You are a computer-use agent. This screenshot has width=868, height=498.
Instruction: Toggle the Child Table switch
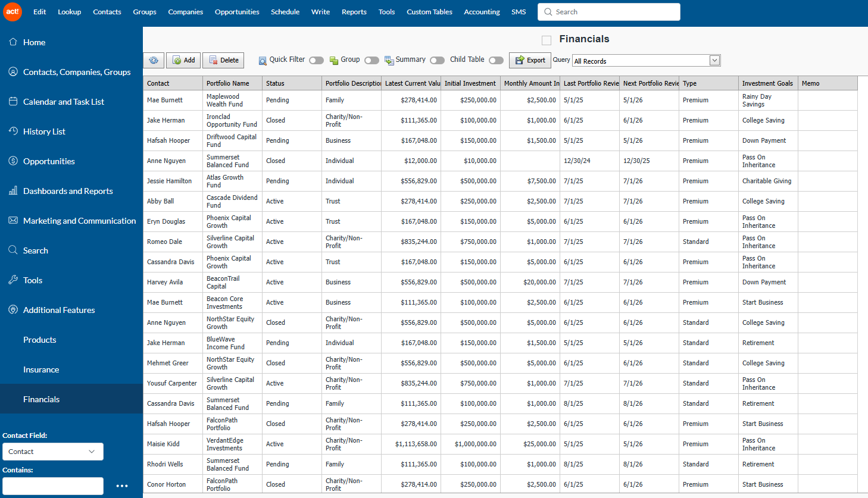(x=496, y=60)
